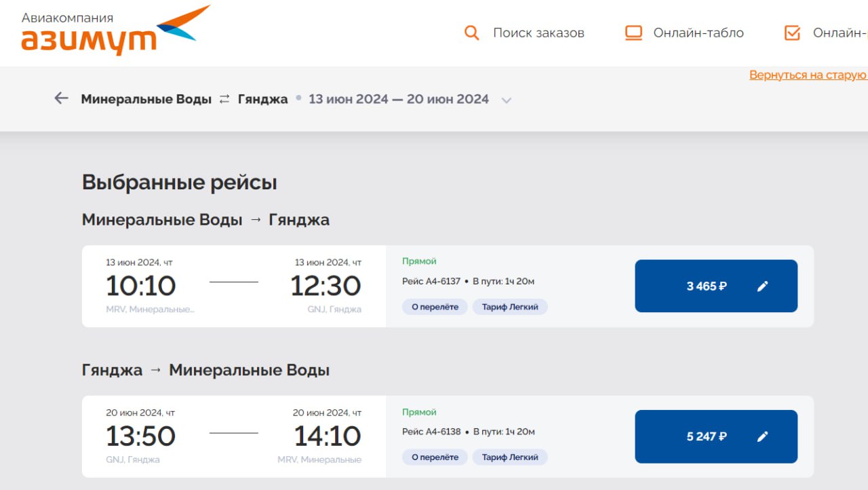This screenshot has width=868, height=490.
Task: Click the swap direction arrows icon
Action: (224, 99)
